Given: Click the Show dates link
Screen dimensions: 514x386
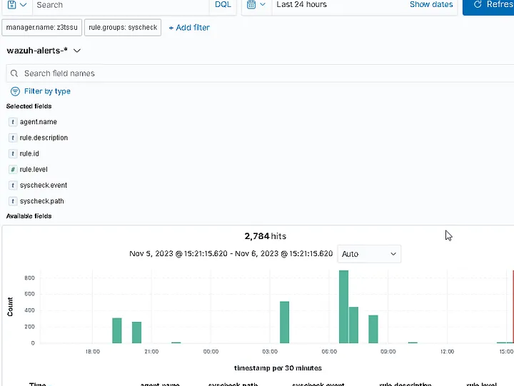Looking at the screenshot, I should (x=431, y=5).
